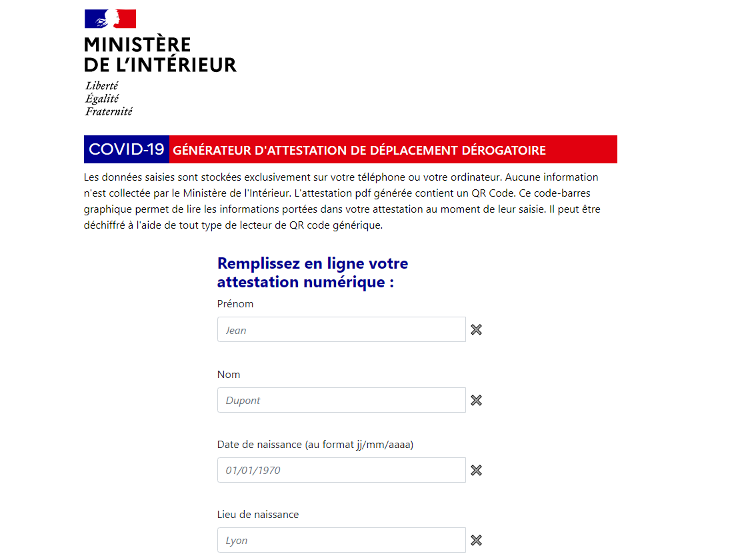Click the heading Remplissez en ligne votre attestation
Viewport: 740px width, 560px height.
click(313, 273)
